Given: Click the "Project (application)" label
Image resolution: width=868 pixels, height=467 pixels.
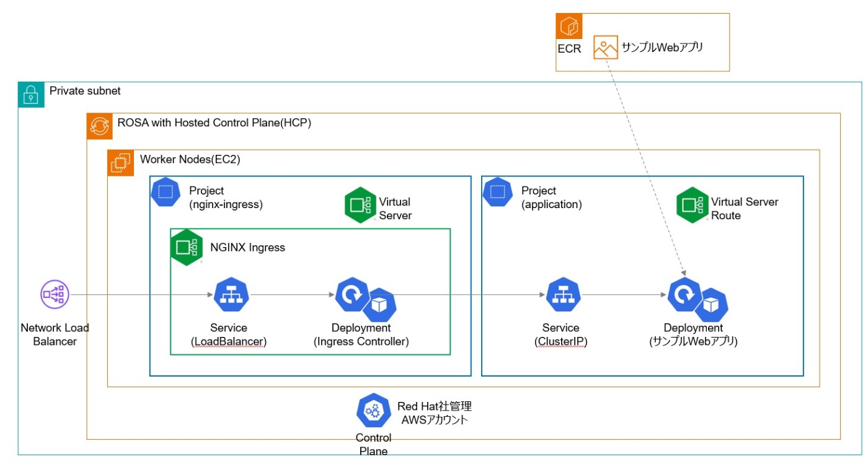Looking at the screenshot, I should click(552, 198).
